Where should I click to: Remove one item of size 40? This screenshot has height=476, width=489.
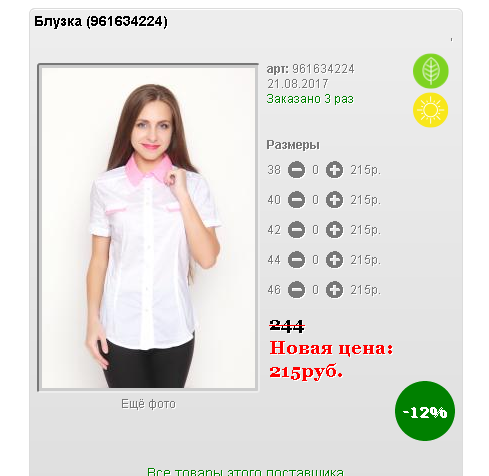296,200
